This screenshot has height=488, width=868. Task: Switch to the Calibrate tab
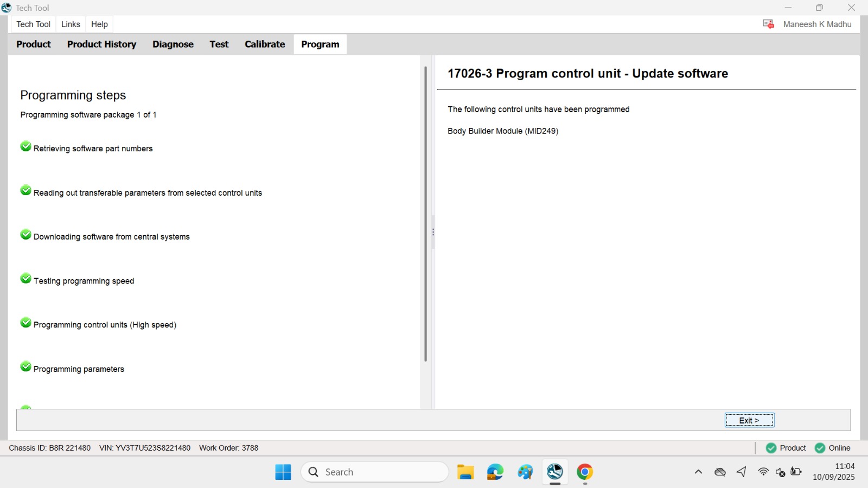[x=265, y=44]
